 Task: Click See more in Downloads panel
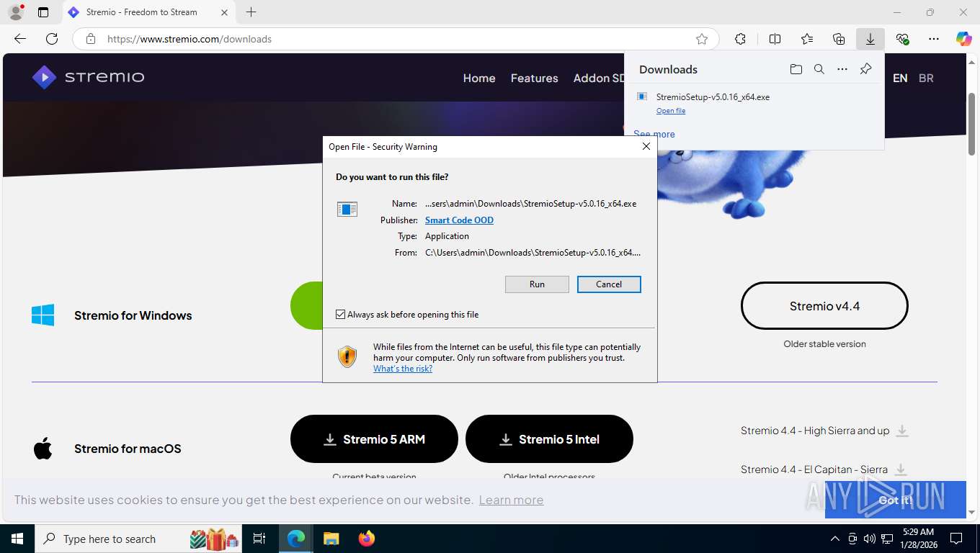654,134
